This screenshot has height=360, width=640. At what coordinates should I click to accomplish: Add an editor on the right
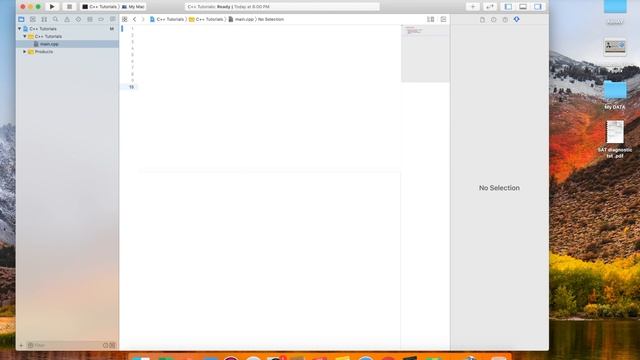(x=443, y=19)
